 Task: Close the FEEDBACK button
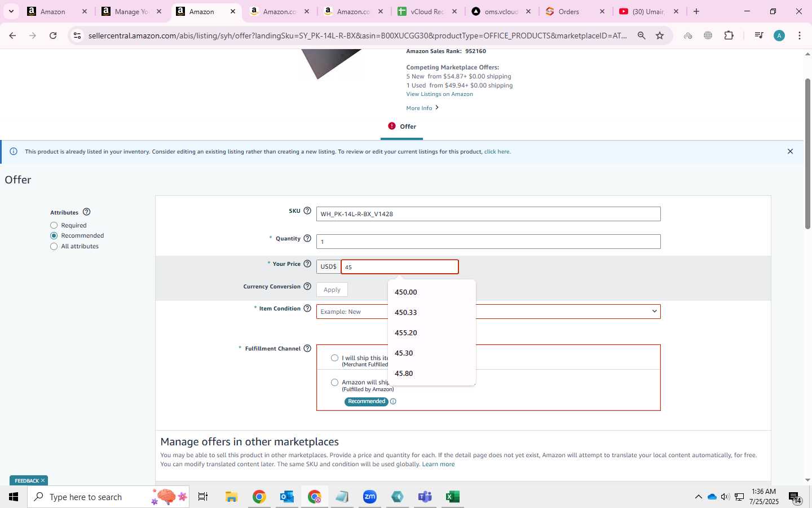pyautogui.click(x=43, y=480)
